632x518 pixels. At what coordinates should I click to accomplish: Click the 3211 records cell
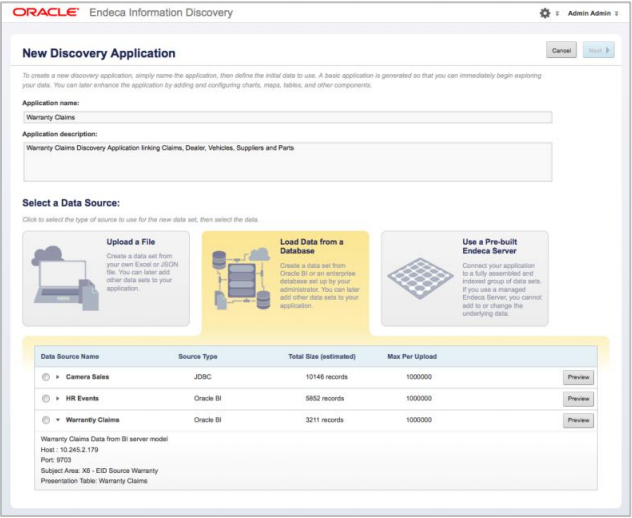tap(324, 420)
